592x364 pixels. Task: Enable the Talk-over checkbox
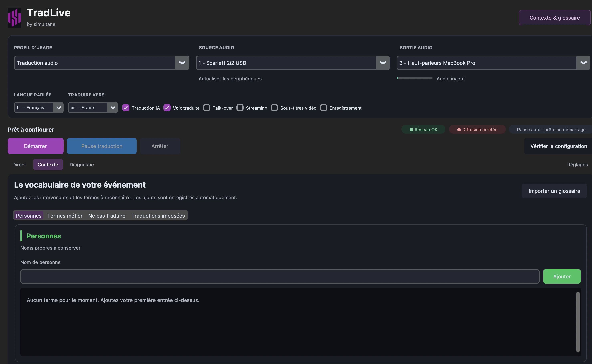(x=206, y=108)
